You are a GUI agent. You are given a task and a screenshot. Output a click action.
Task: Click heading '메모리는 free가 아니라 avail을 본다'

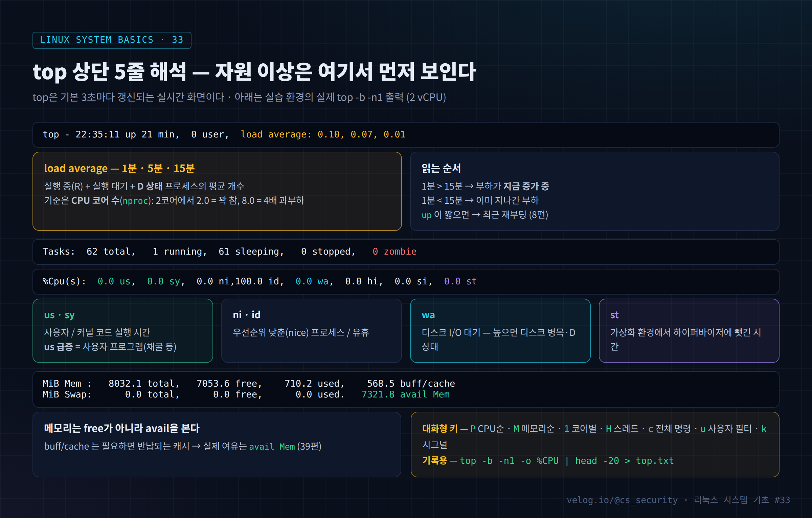pyautogui.click(x=122, y=428)
